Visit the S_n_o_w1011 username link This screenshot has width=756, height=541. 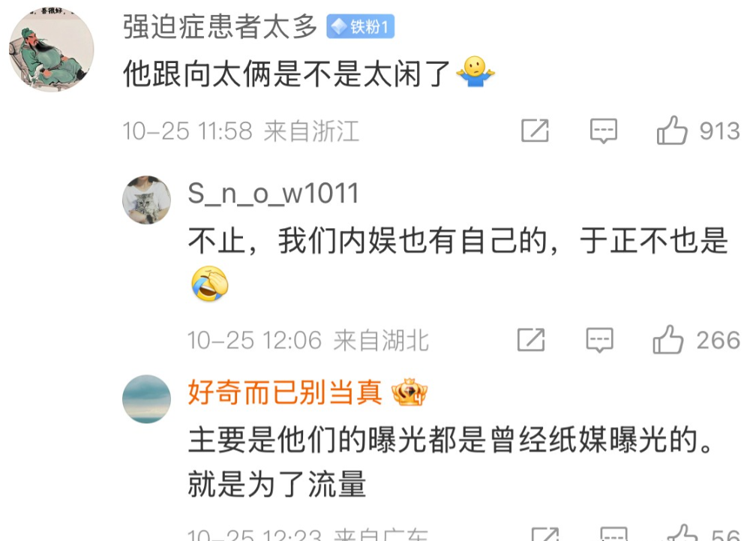tap(273, 194)
